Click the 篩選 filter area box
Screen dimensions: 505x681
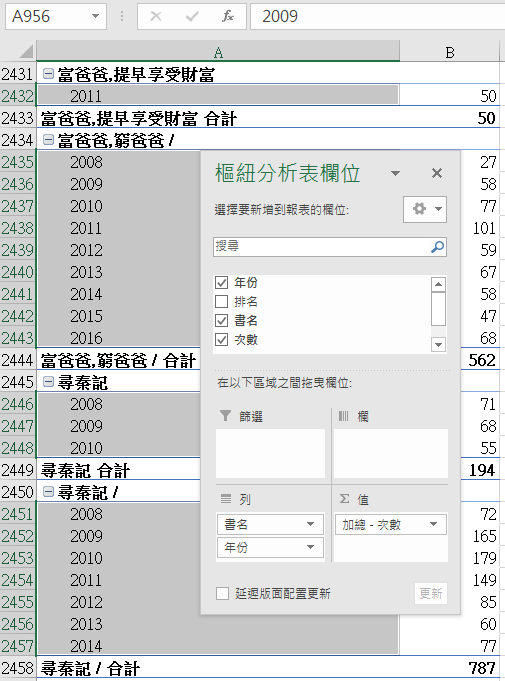(x=271, y=453)
